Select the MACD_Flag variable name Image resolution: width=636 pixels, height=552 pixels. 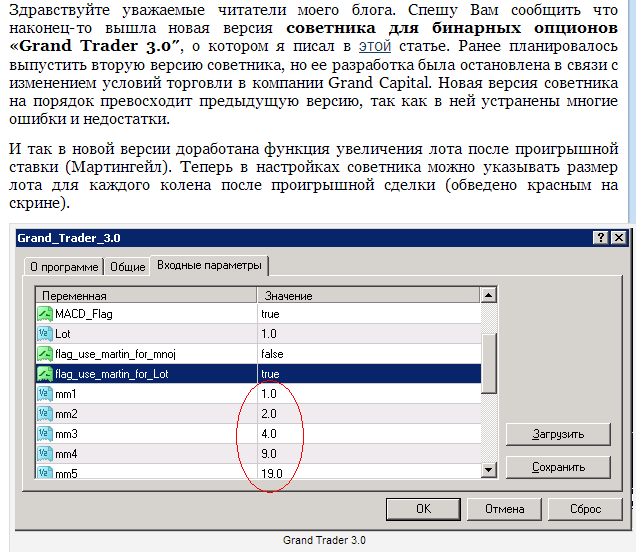tap(84, 314)
